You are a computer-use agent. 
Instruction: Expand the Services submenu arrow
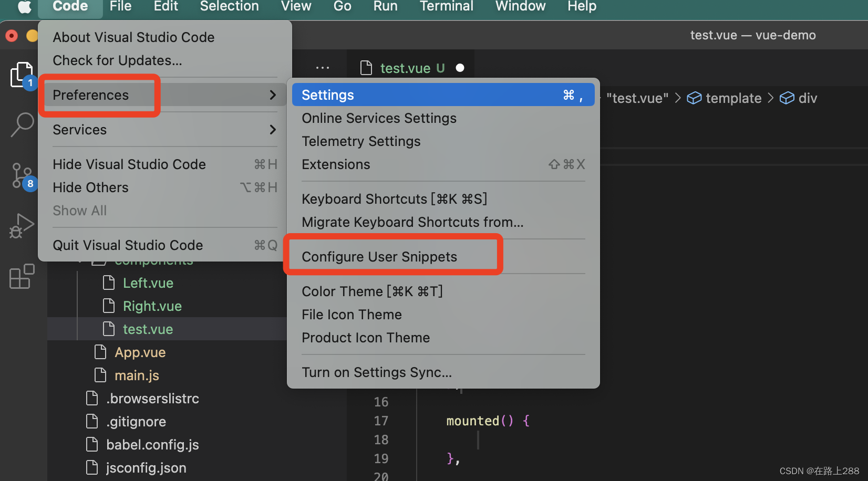pyautogui.click(x=273, y=129)
